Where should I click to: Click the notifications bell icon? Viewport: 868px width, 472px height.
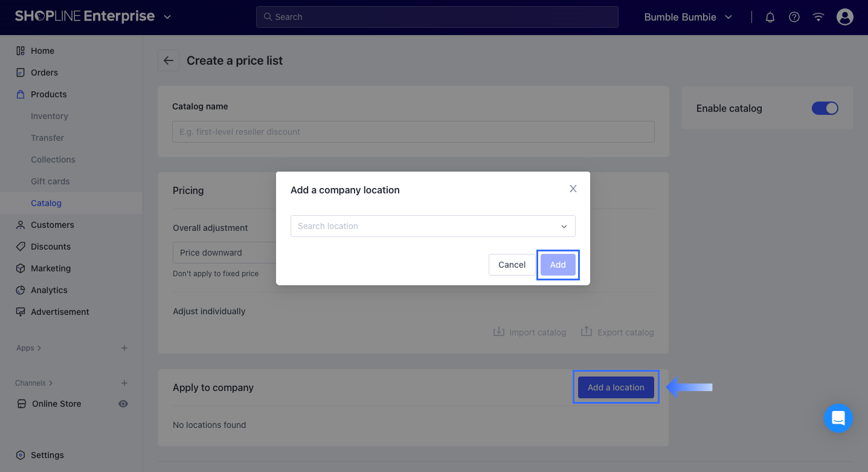[x=770, y=17]
